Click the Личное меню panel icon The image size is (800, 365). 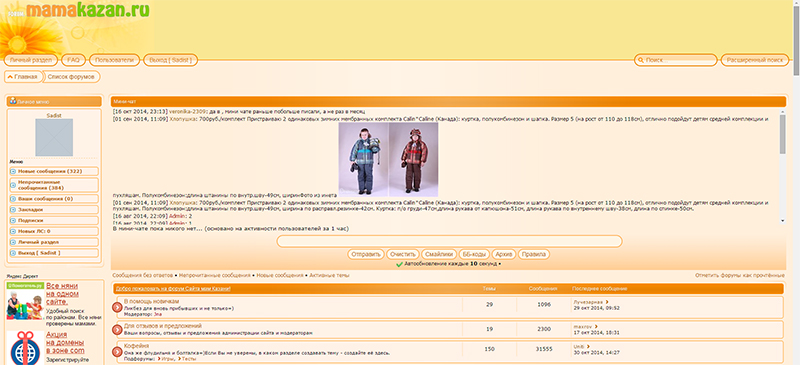[13, 102]
